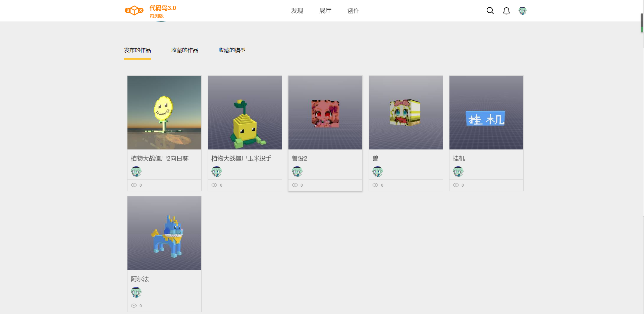Click author avatar on 阿尔法 card
This screenshot has width=644, height=314.
click(136, 292)
